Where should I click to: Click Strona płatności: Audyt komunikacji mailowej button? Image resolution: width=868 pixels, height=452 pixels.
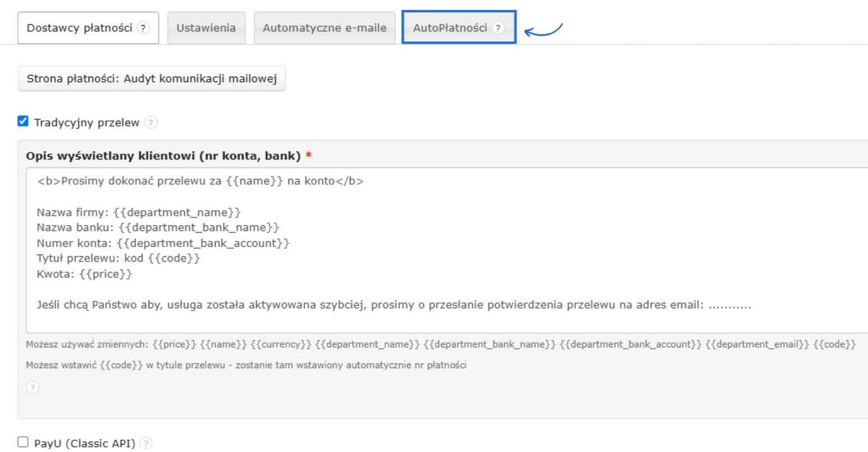(152, 79)
